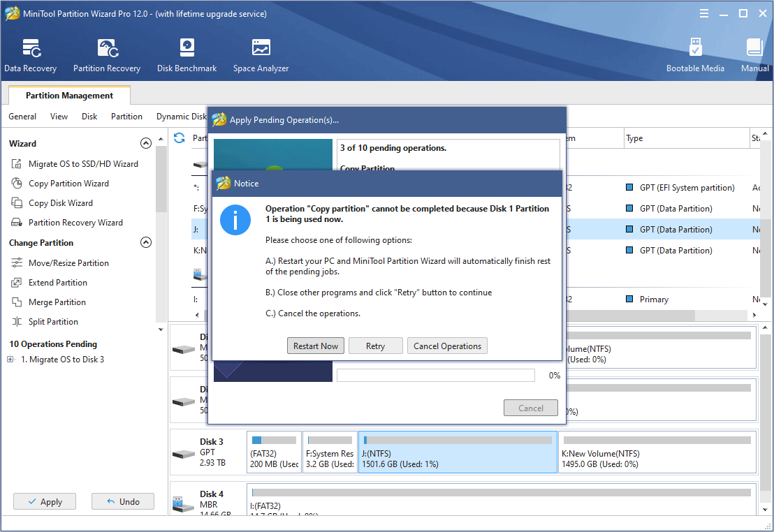Collapse the Wizard section
The image size is (774, 532).
tap(145, 143)
